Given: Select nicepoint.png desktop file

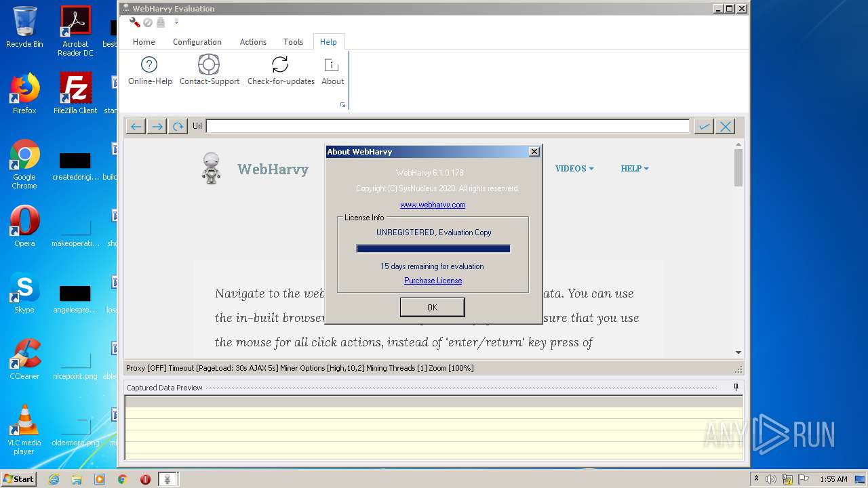Looking at the screenshot, I should [75, 365].
